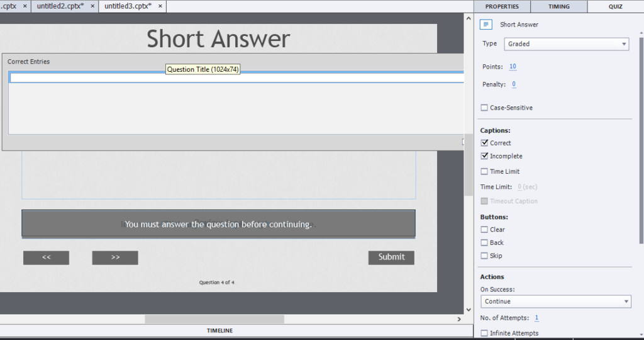
Task: Switch to untitled3.cptx document tab
Action: (128, 6)
